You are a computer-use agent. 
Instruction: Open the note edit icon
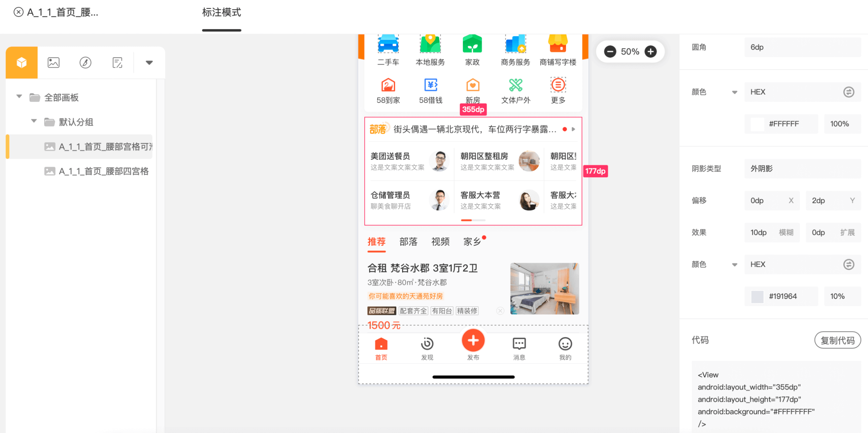pos(117,63)
